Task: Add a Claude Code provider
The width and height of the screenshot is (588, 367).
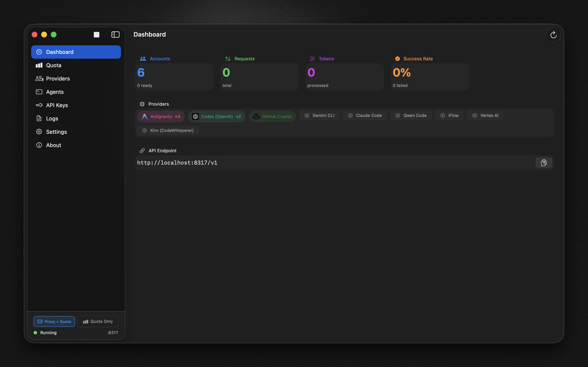Action: click(365, 115)
